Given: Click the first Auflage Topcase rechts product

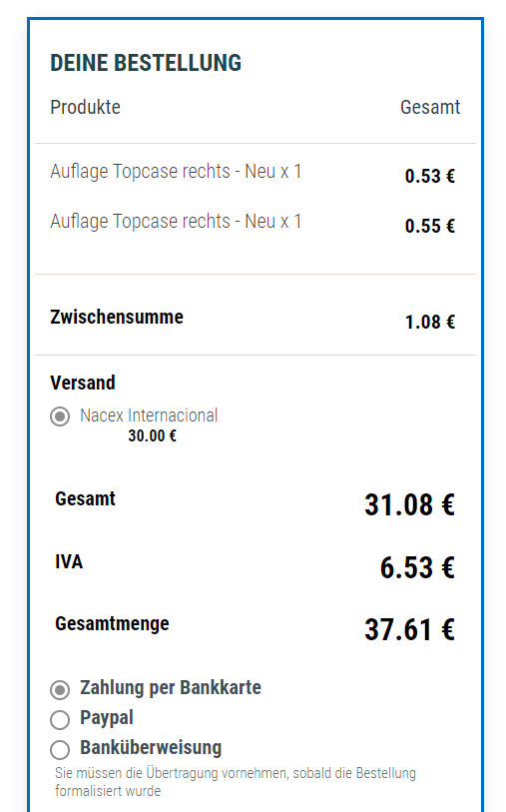Looking at the screenshot, I should 176,172.
